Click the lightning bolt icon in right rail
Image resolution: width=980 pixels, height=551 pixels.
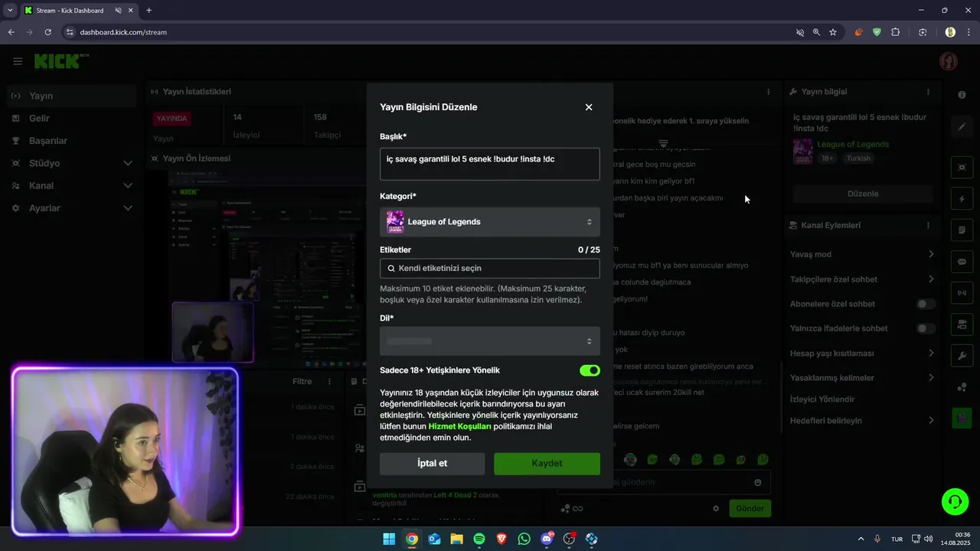pos(962,199)
